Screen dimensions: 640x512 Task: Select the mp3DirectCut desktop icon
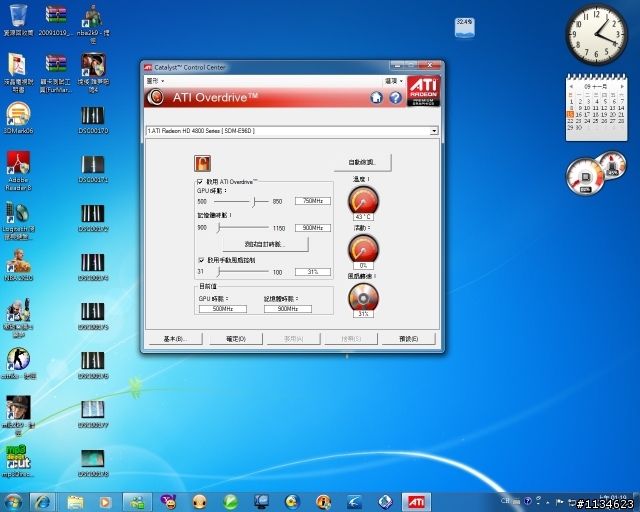(x=18, y=461)
